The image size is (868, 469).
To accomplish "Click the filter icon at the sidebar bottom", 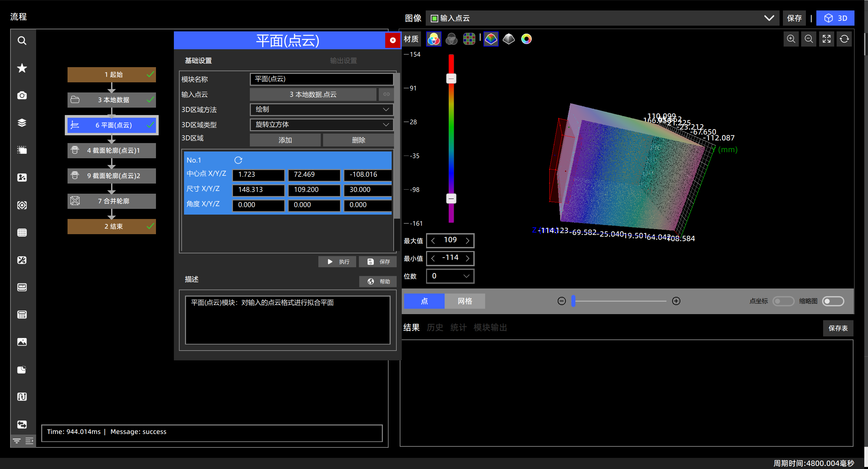I will tap(17, 441).
